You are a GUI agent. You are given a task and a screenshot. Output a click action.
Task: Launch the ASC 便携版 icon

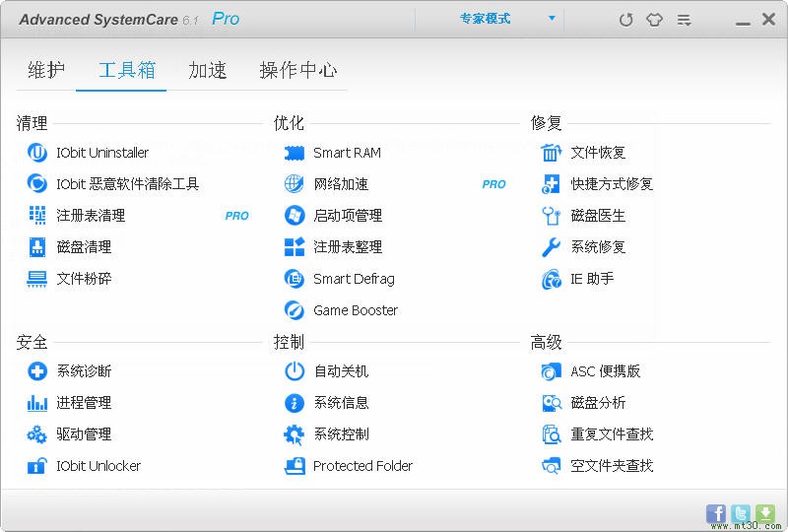(551, 371)
